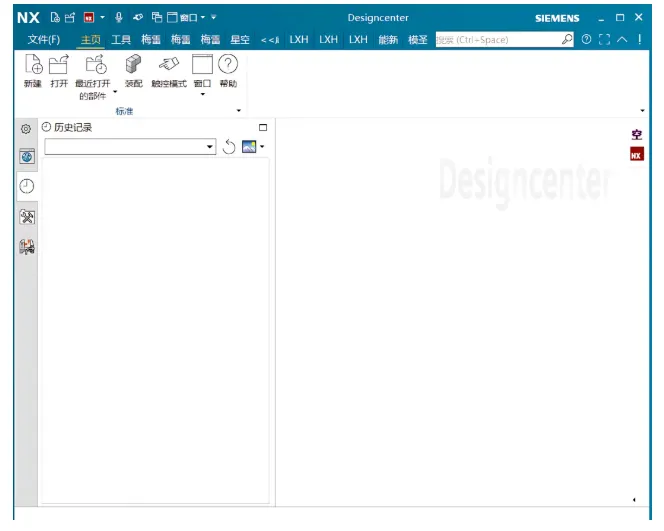Expand the picture view style dropdown arrow
Image resolution: width=664 pixels, height=531 pixels.
click(x=262, y=147)
